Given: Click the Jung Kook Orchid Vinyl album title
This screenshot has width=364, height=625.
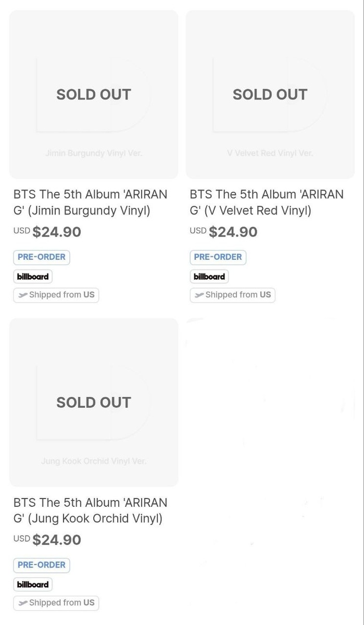Looking at the screenshot, I should 90,510.
